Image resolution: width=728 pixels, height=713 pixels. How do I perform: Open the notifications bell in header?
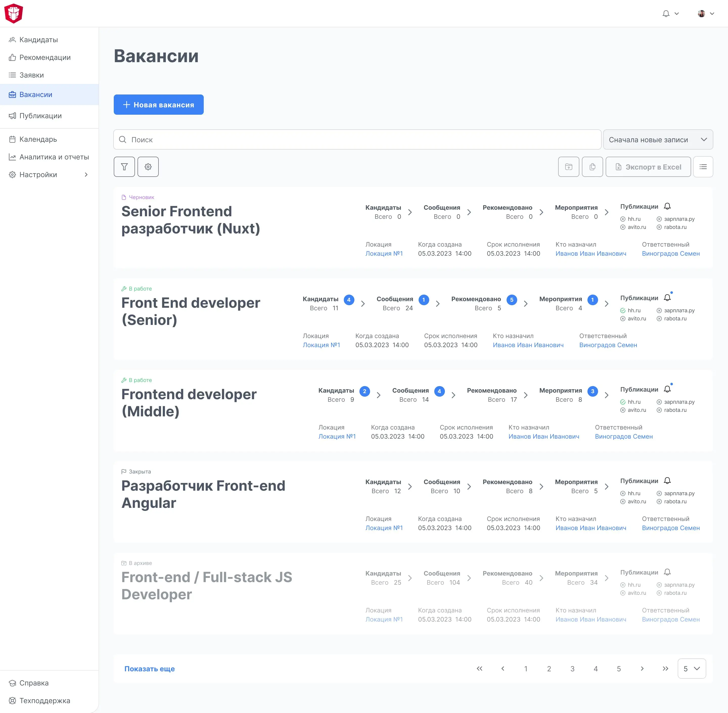(666, 13)
